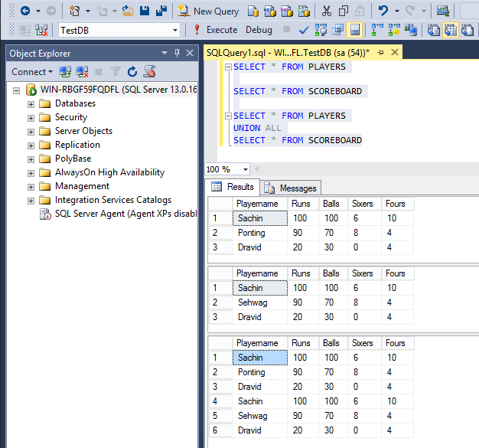
Task: Open the Connect menu in Object Explorer
Action: (32, 72)
